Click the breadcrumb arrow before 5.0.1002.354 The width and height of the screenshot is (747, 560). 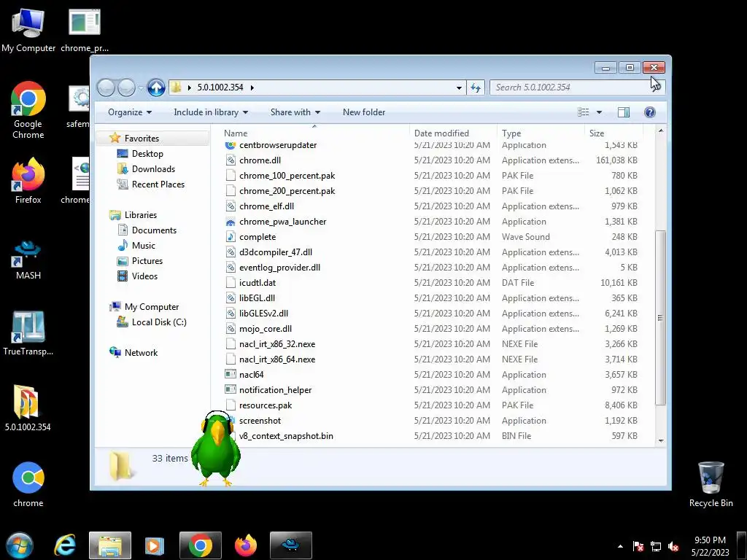click(190, 87)
